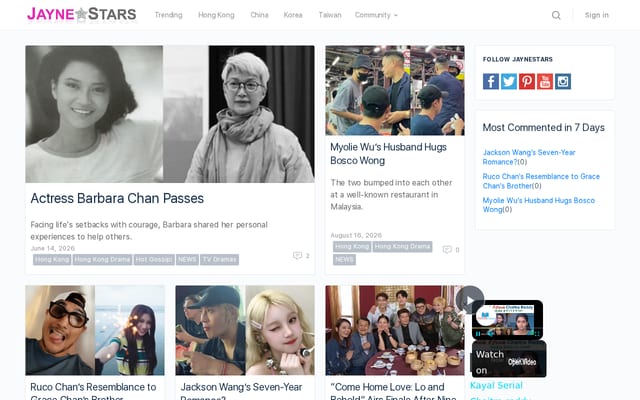Select Hong Kong Drama tag under Myolie Wu article

(x=402, y=247)
